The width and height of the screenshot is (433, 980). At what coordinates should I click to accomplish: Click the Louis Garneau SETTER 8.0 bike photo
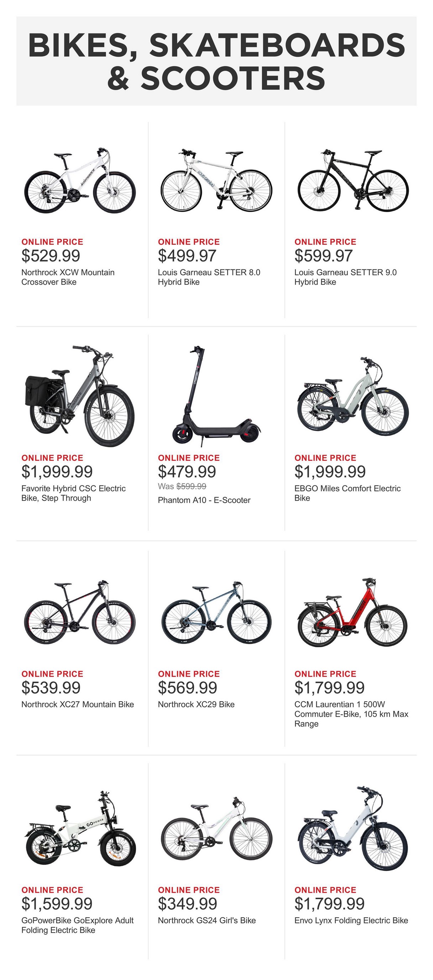(x=216, y=180)
